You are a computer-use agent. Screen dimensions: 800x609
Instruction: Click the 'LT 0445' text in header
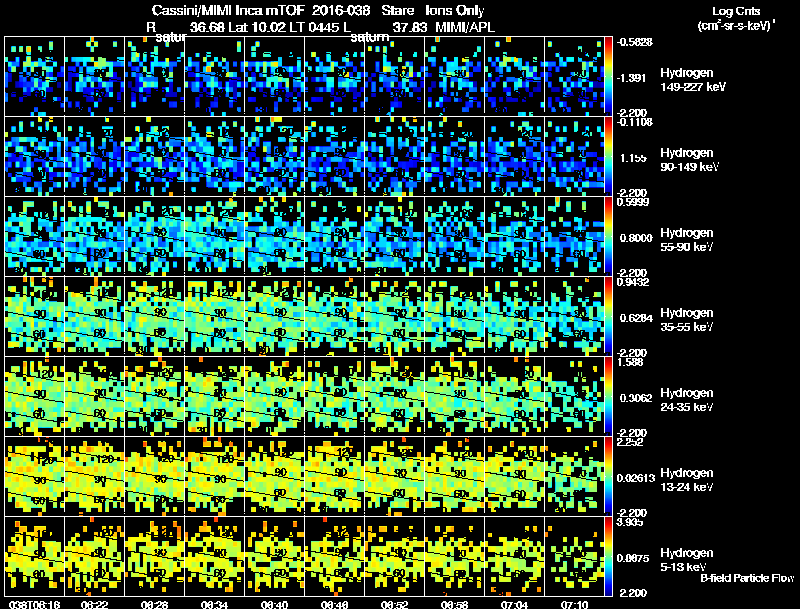tap(314, 27)
